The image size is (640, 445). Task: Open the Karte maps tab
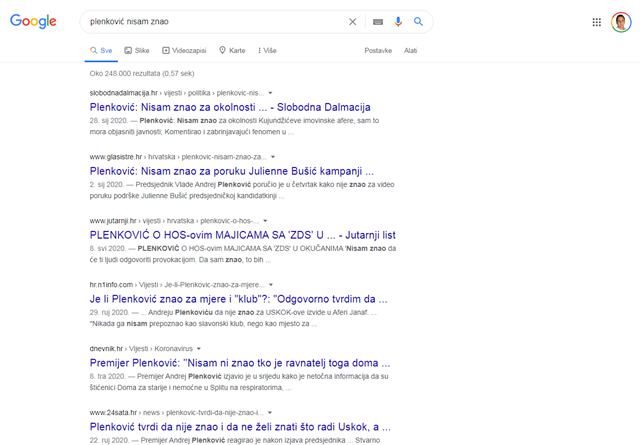(x=232, y=50)
